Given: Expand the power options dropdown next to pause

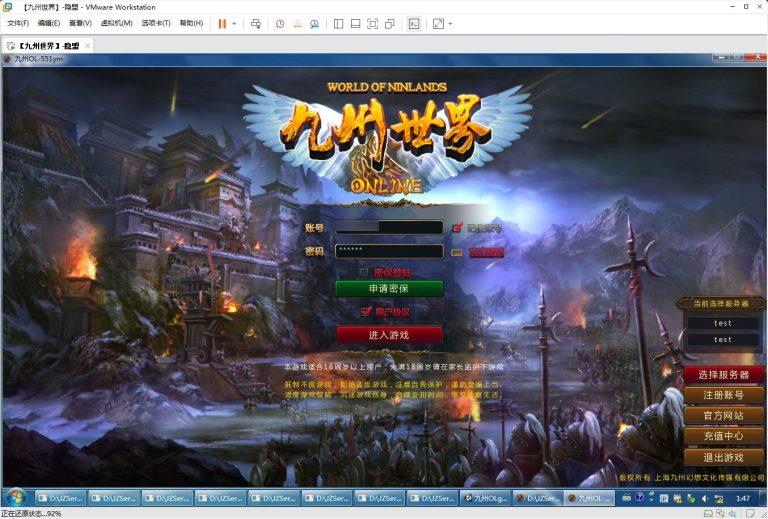Looking at the screenshot, I should click(x=234, y=24).
